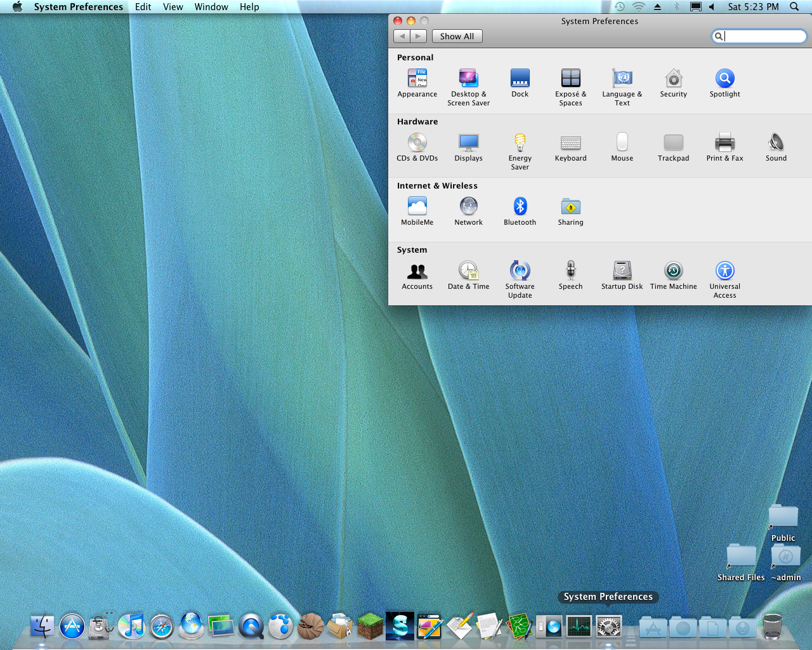The width and height of the screenshot is (812, 650).
Task: Open the Bluetooth preference pane
Action: click(520, 211)
